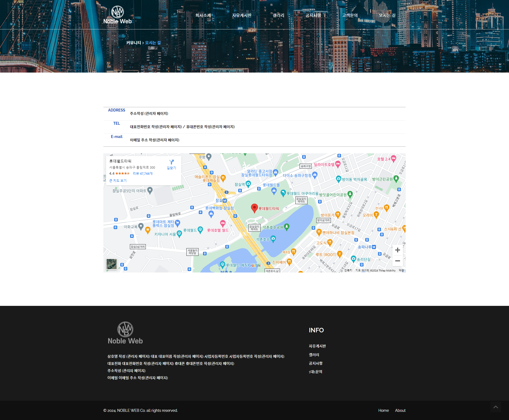Toggle satellite view thumbnail on map
This screenshot has height=420, width=509.
pyautogui.click(x=112, y=264)
